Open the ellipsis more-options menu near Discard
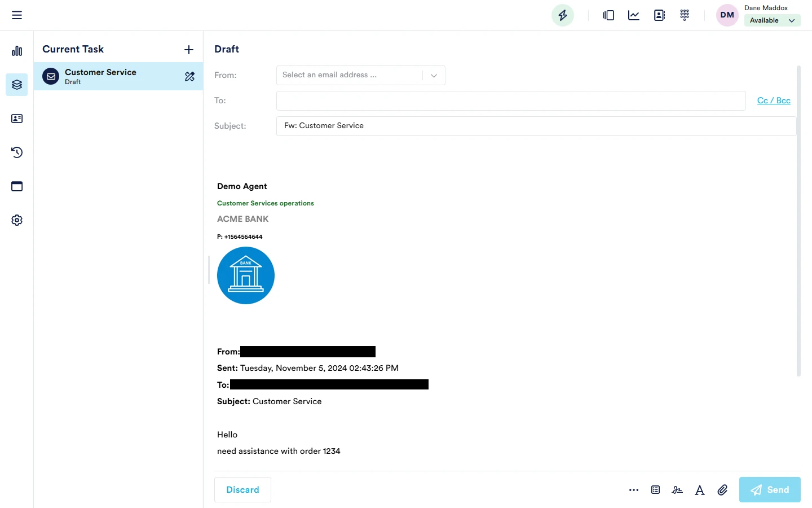Screen dimensions: 812x508 [634, 490]
